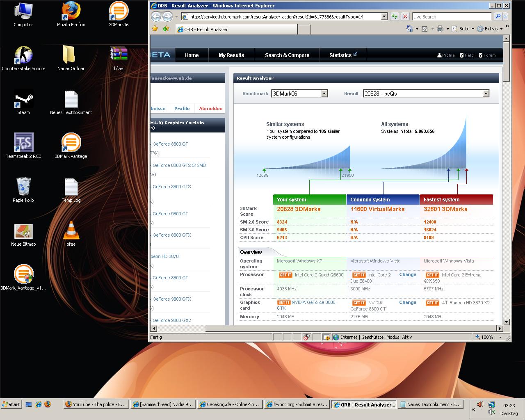Open the Search & Compare nav tab

287,55
